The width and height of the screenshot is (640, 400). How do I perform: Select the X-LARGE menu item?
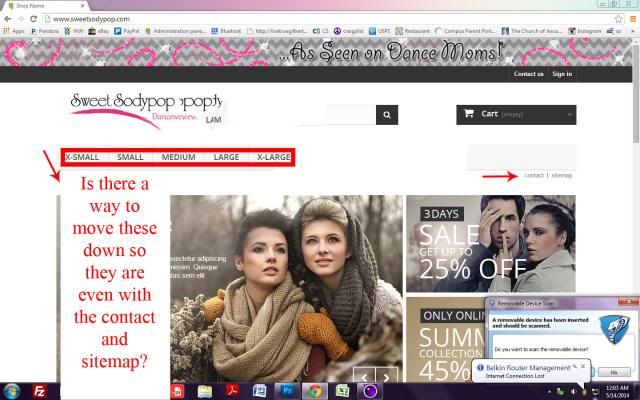pos(273,158)
